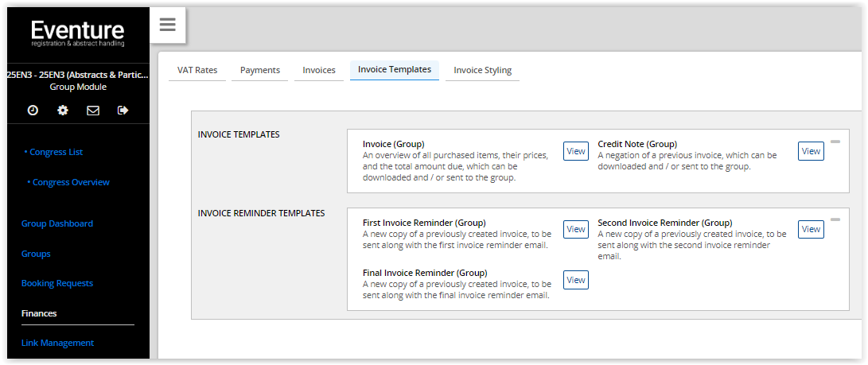The image size is (868, 365).
Task: Open the Payments tab
Action: coord(260,70)
